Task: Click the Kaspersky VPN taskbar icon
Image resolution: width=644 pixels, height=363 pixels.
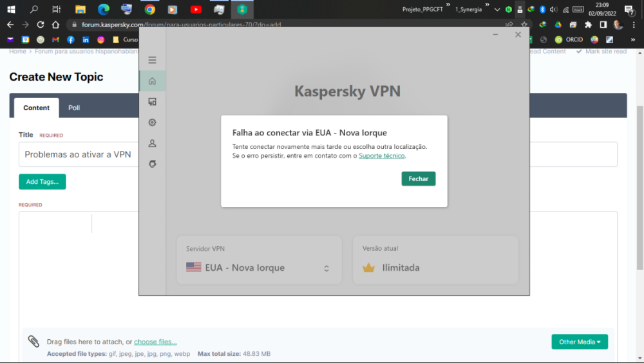Action: pos(242,9)
